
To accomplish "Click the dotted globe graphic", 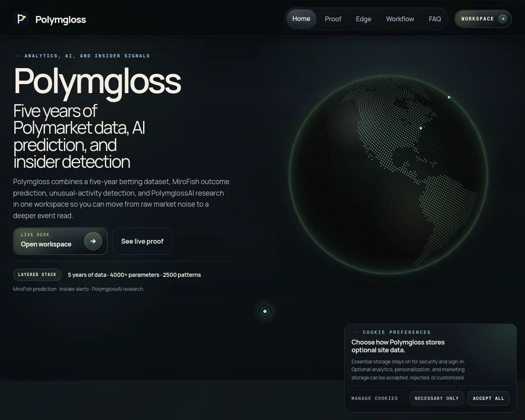I will [388, 174].
